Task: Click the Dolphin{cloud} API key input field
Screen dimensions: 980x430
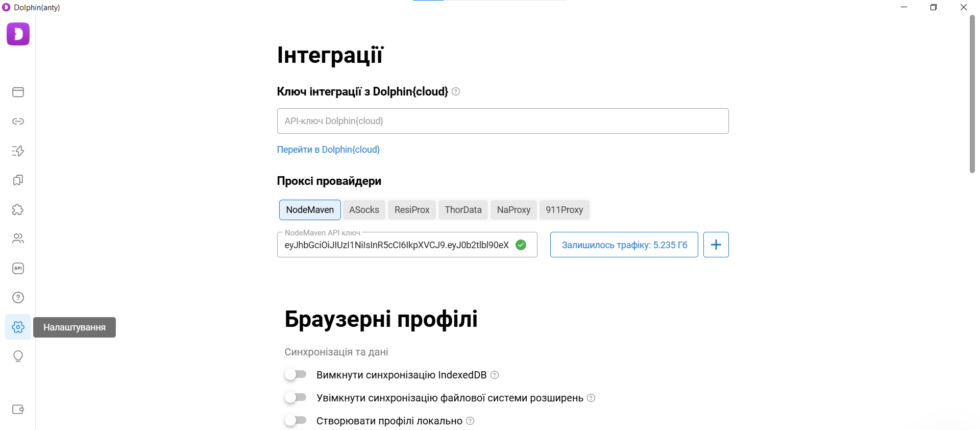Action: coord(503,121)
